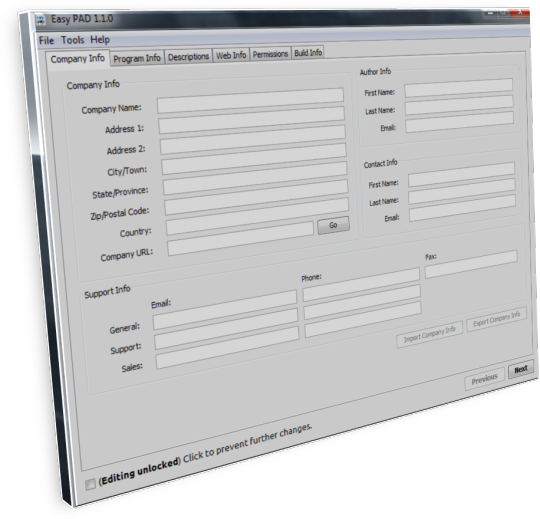Close the Easy PAD window

click(520, 12)
